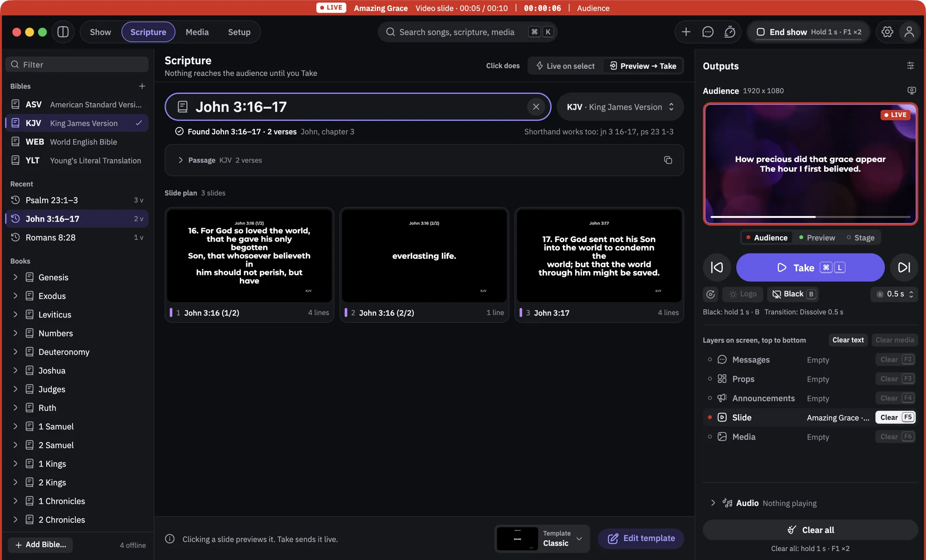Copy the passage text icon

pos(668,160)
